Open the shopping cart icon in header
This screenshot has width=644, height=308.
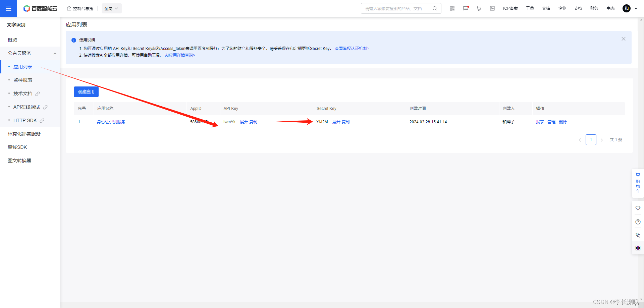[479, 8]
